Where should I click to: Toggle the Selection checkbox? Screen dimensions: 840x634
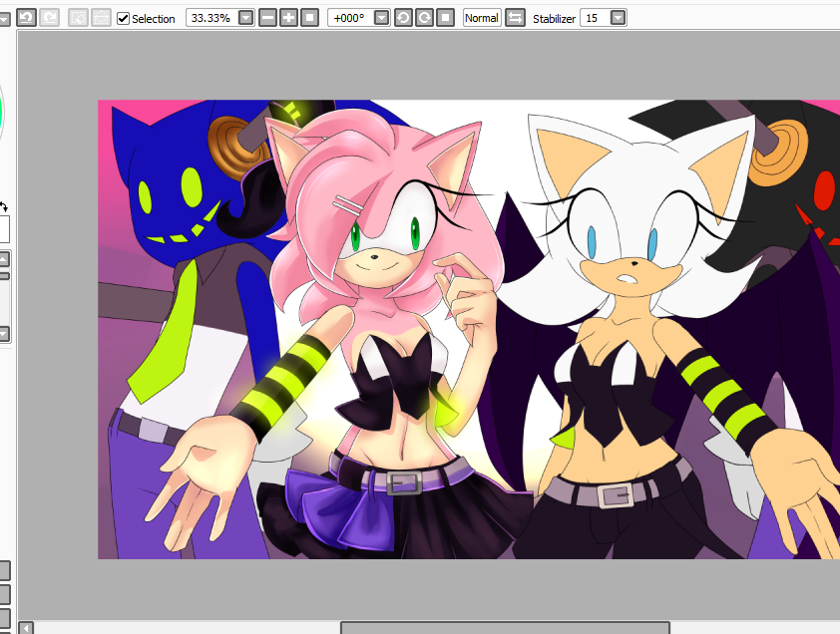pyautogui.click(x=124, y=18)
